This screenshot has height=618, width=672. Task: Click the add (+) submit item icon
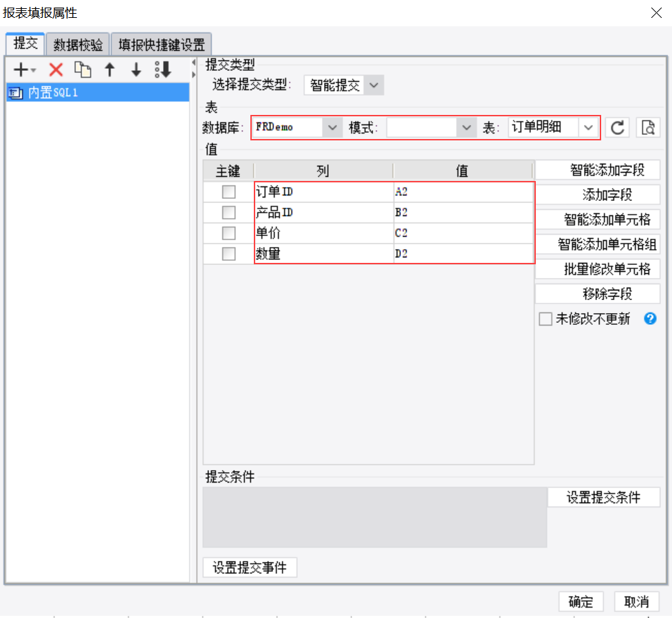point(21,70)
